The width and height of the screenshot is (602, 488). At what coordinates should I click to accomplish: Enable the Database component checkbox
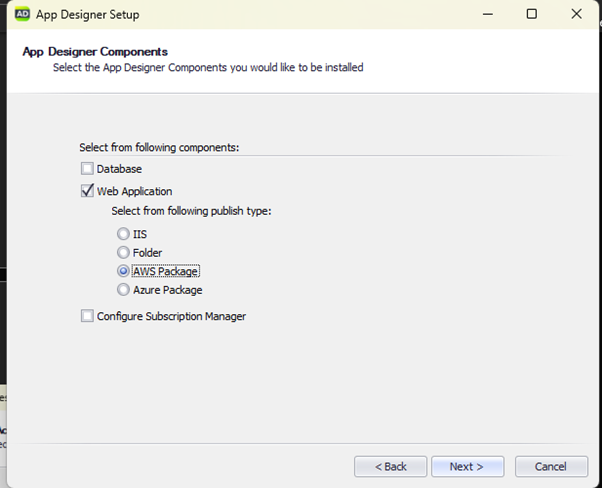[x=87, y=169]
